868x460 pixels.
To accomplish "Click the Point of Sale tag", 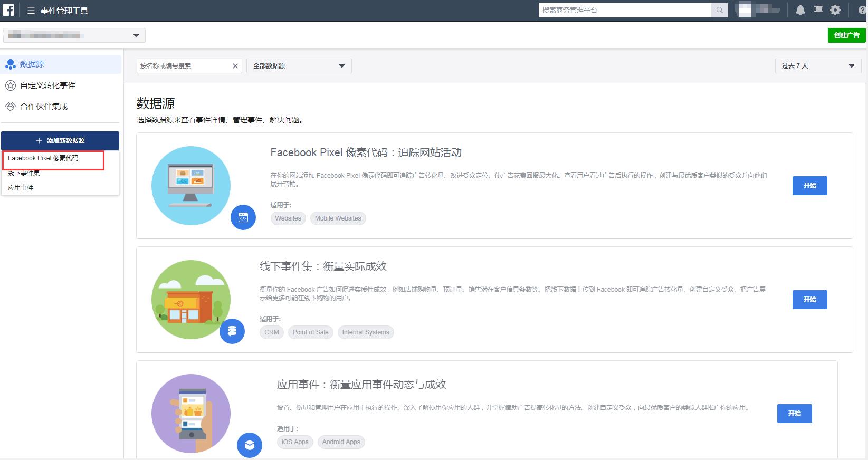I will [x=310, y=332].
